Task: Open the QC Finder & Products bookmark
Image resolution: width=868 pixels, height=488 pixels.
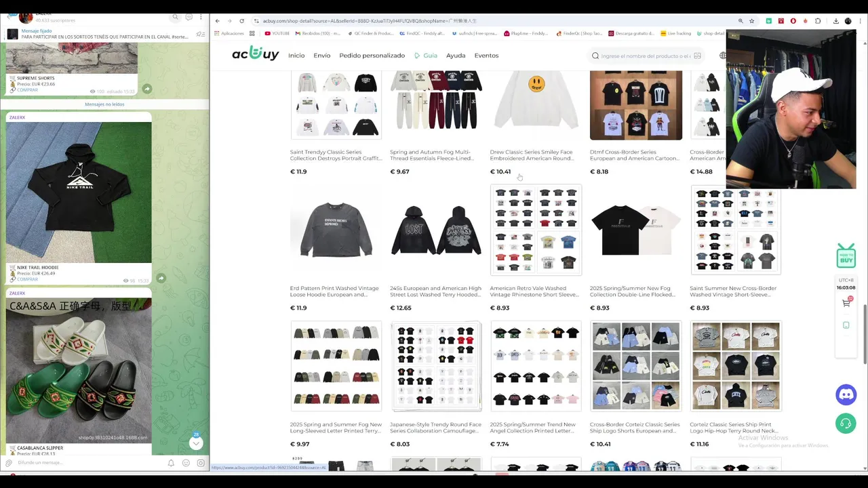Action: coord(370,33)
